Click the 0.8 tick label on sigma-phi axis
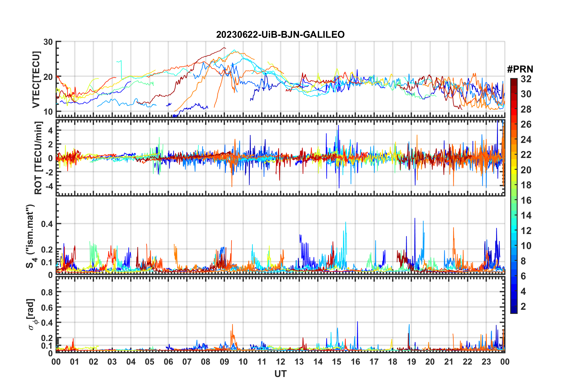Image resolution: width=561 pixels, height=392 pixels. point(47,292)
